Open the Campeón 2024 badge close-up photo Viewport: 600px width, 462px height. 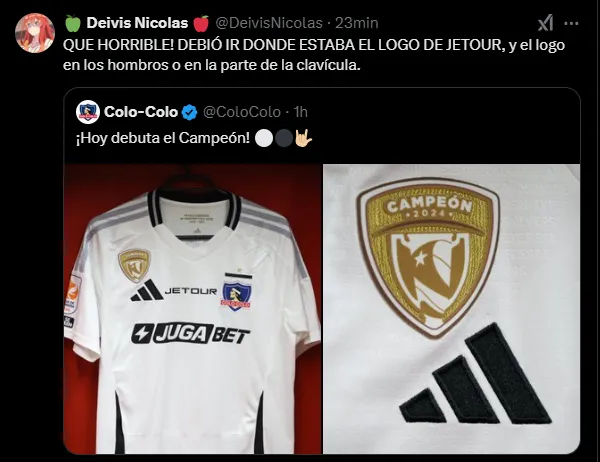pos(452,309)
